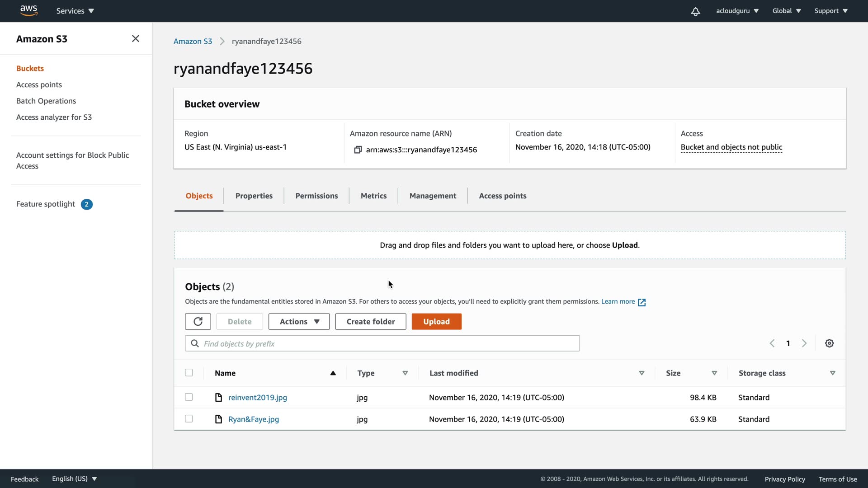Select all objects with header checkbox

point(189,373)
